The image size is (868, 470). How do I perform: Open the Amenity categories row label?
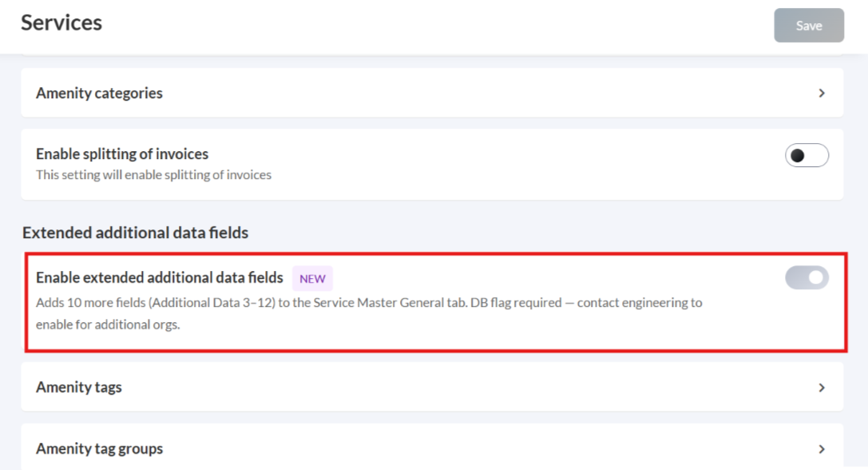click(x=99, y=94)
